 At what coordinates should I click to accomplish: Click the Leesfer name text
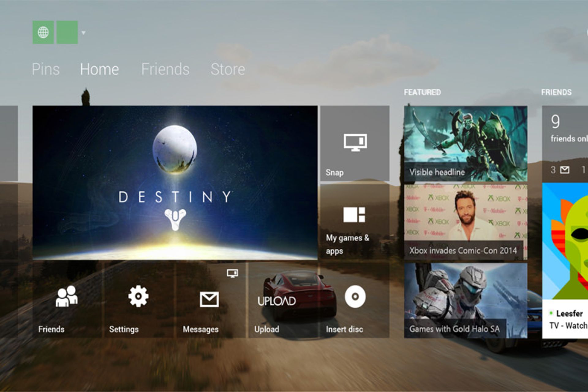point(569,313)
